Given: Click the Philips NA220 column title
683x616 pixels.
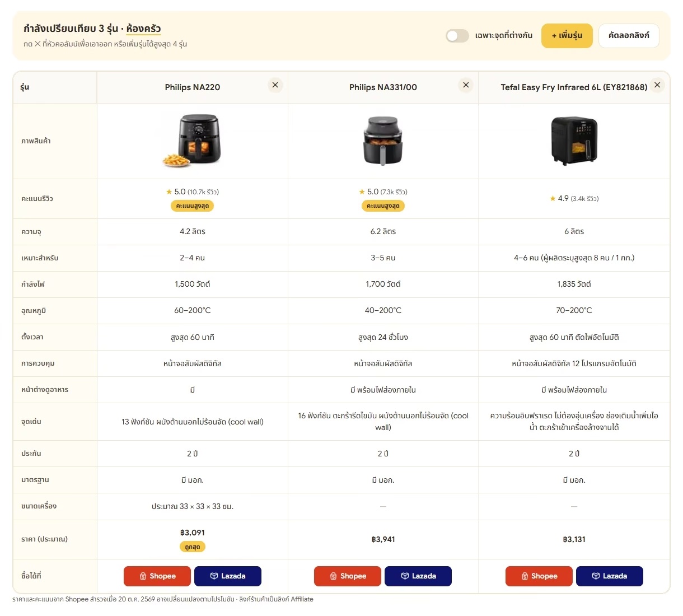Looking at the screenshot, I should [193, 87].
